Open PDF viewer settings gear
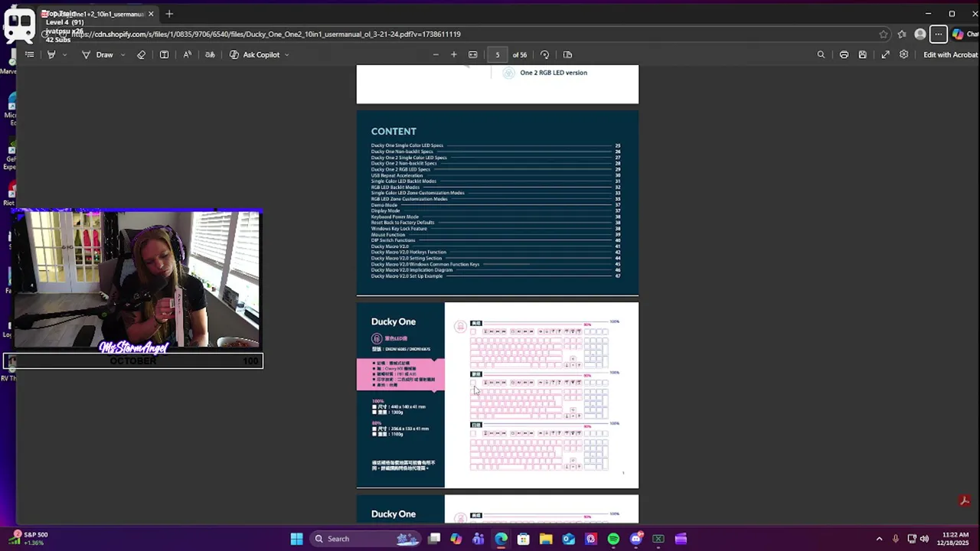980x551 pixels. 904,54
